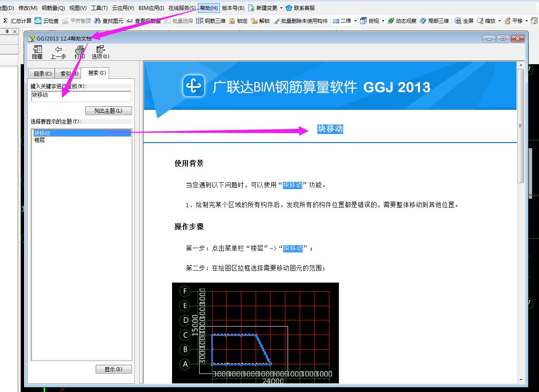Open 选项 options in help toolbar
Screen dimensions: 539x392
click(100, 53)
